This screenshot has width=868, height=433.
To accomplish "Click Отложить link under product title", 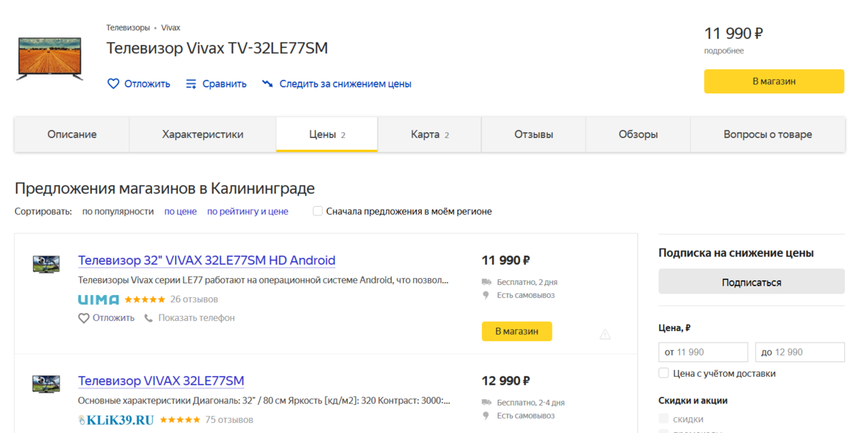I will pos(147,84).
